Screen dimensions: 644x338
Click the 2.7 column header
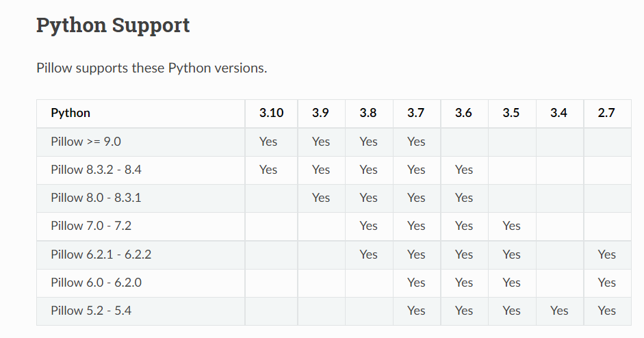coord(606,113)
